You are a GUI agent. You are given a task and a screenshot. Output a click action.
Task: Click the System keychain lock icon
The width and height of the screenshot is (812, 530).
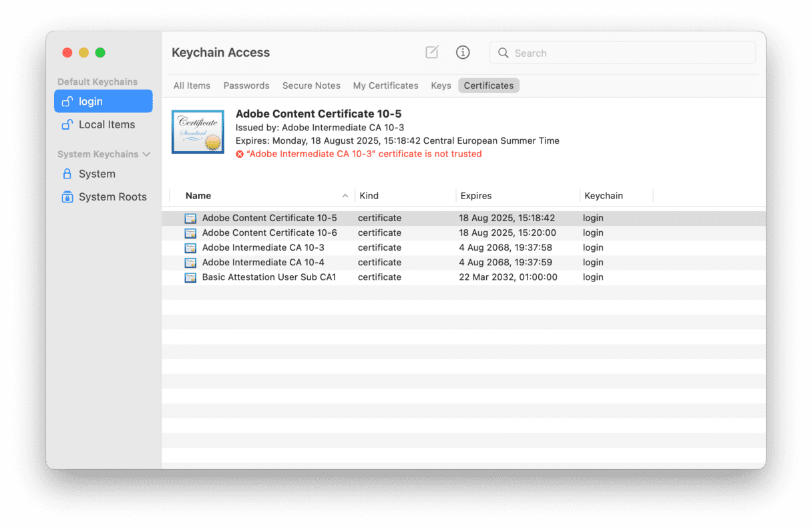(x=67, y=174)
